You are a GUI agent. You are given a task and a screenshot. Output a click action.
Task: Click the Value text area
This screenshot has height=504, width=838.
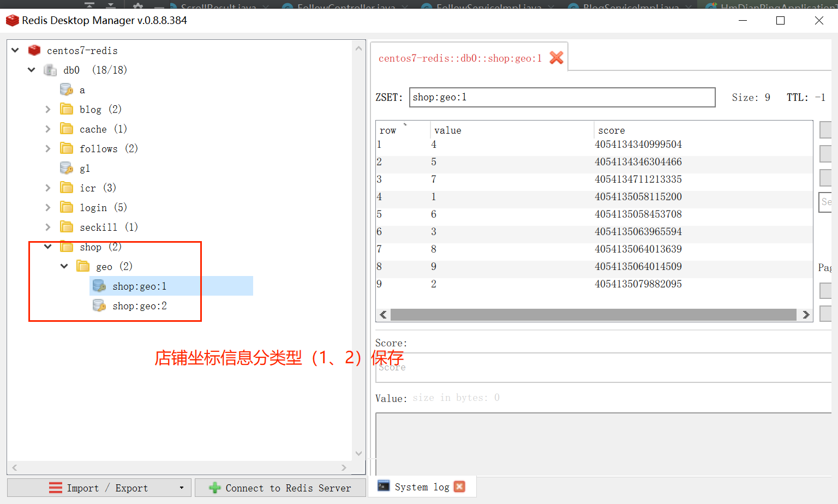pyautogui.click(x=603, y=443)
